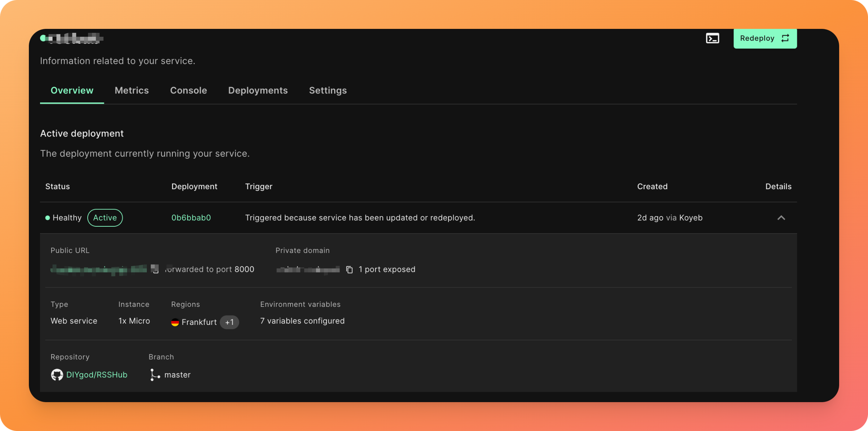Viewport: 868px width, 431px height.
Task: Click the Redeploy button
Action: 765,38
